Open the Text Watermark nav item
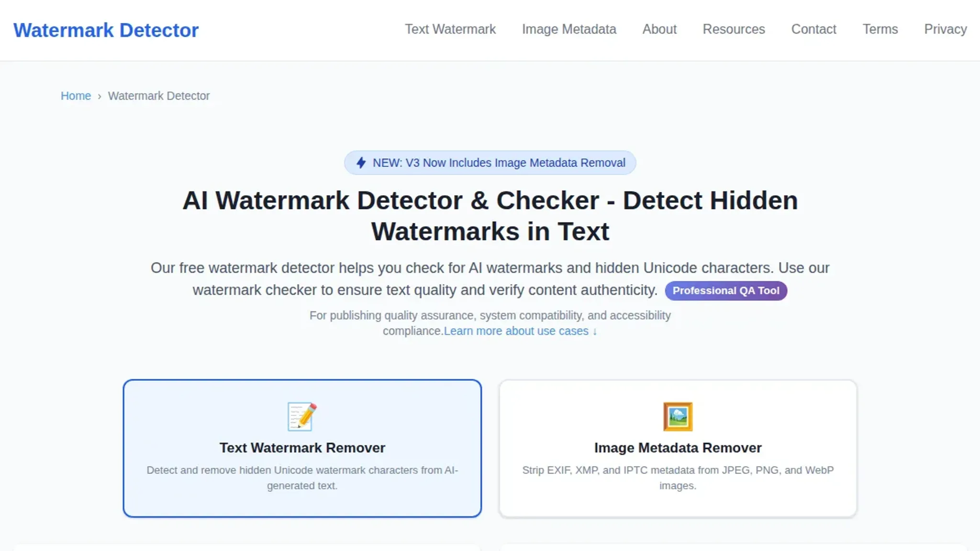This screenshot has height=551, width=980. [450, 29]
